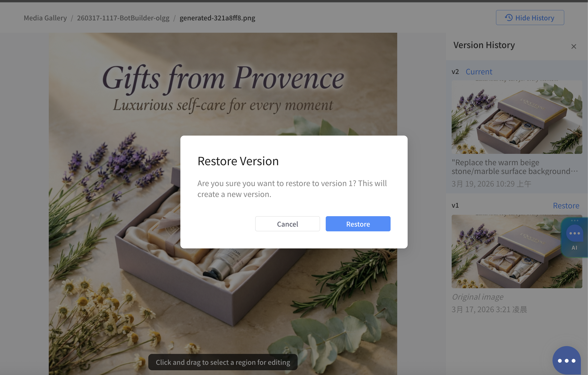Cancel the Restore Version dialog
The height and width of the screenshot is (375, 588).
(x=287, y=224)
